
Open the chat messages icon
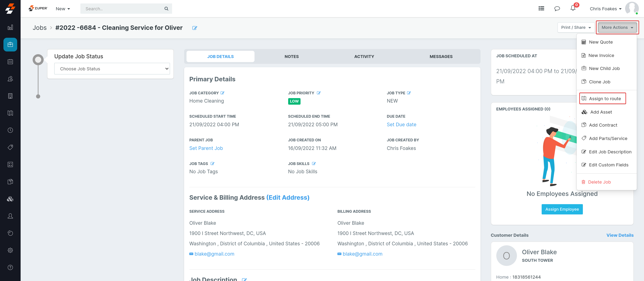point(557,9)
